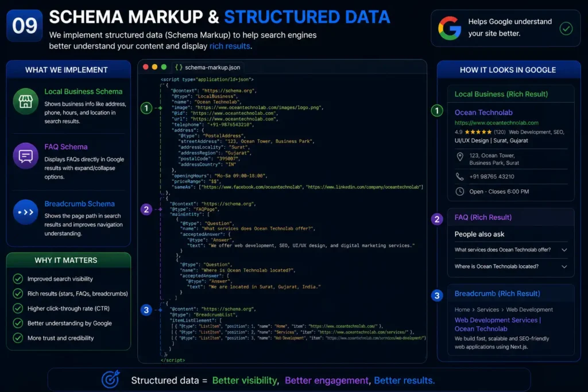Click the red dot in the code window
This screenshot has height=392, width=588.
pyautogui.click(x=145, y=67)
